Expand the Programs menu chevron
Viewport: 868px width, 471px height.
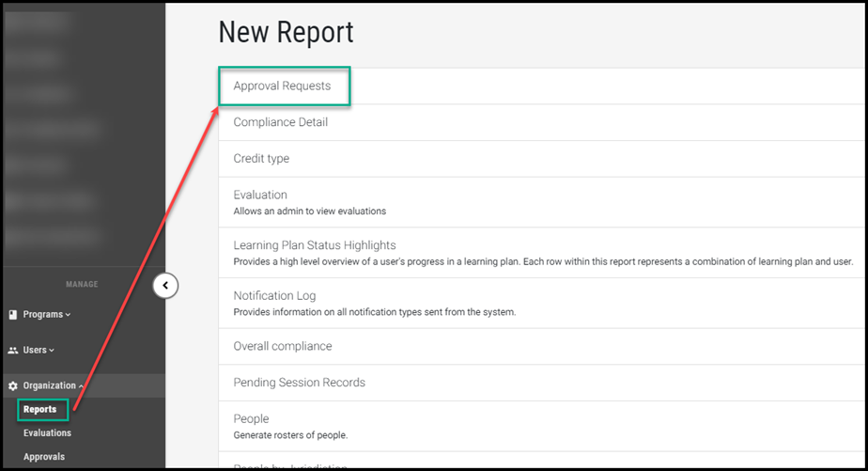click(x=69, y=315)
